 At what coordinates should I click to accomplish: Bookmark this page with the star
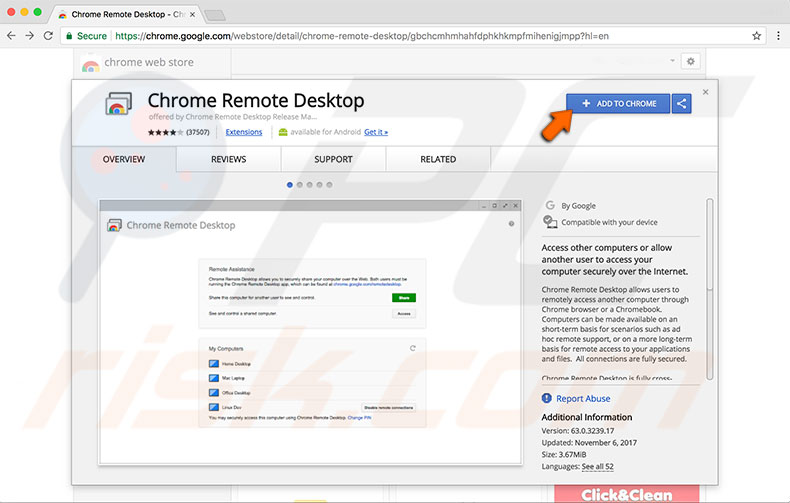pos(756,36)
